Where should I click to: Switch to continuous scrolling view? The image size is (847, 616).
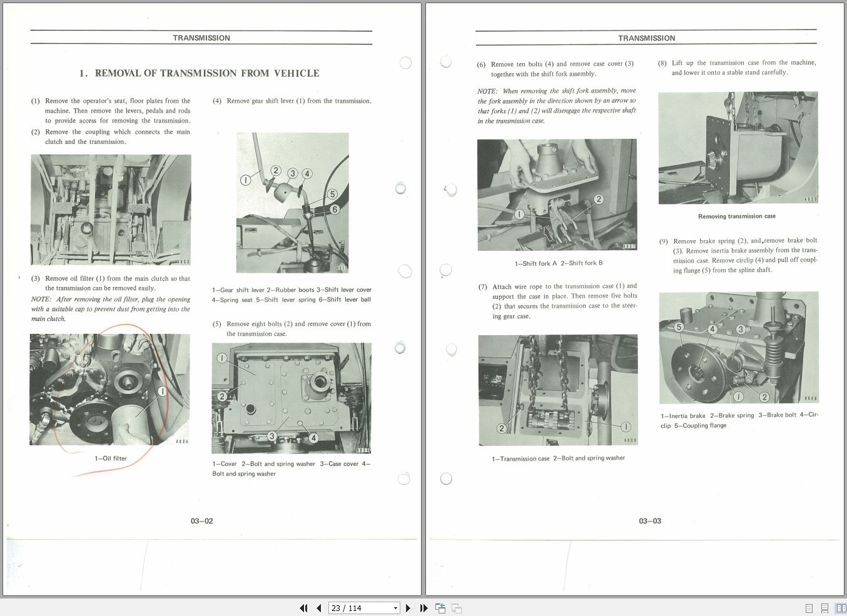pos(824,608)
